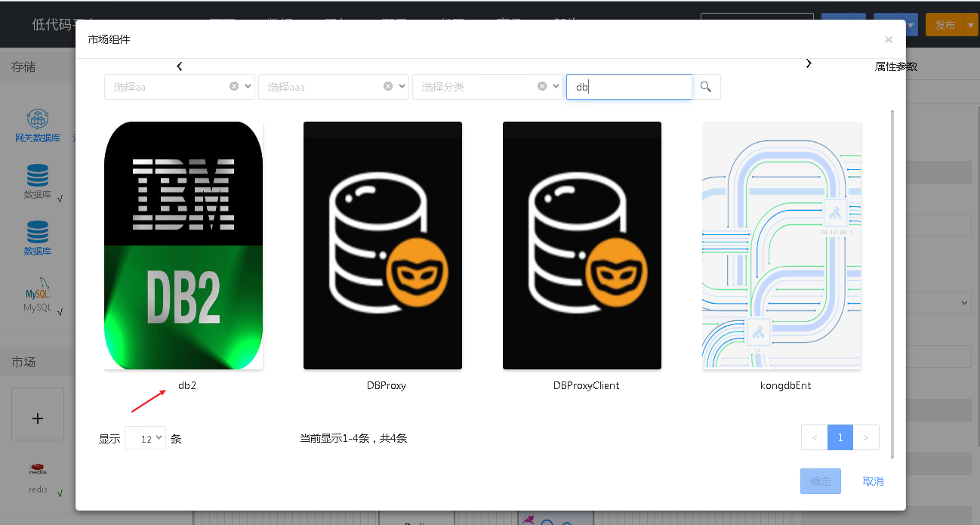The height and width of the screenshot is (525, 980).
Task: Open the 属性参数 properties tab
Action: click(896, 66)
